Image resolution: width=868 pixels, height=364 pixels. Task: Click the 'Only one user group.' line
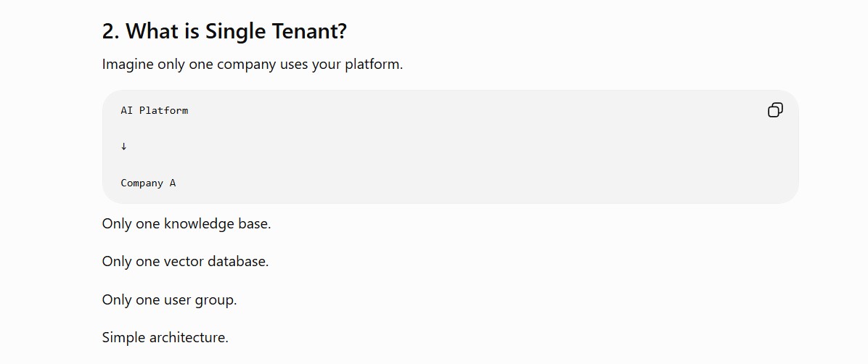click(169, 300)
